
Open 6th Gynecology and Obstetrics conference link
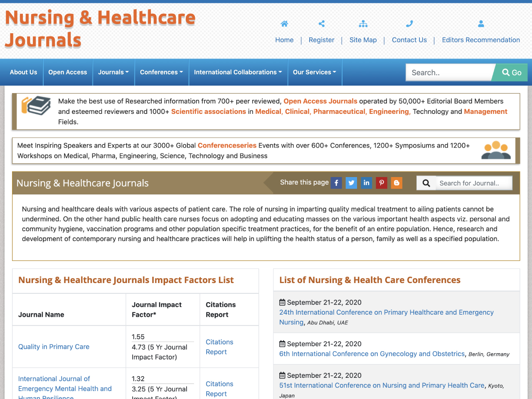point(372,354)
